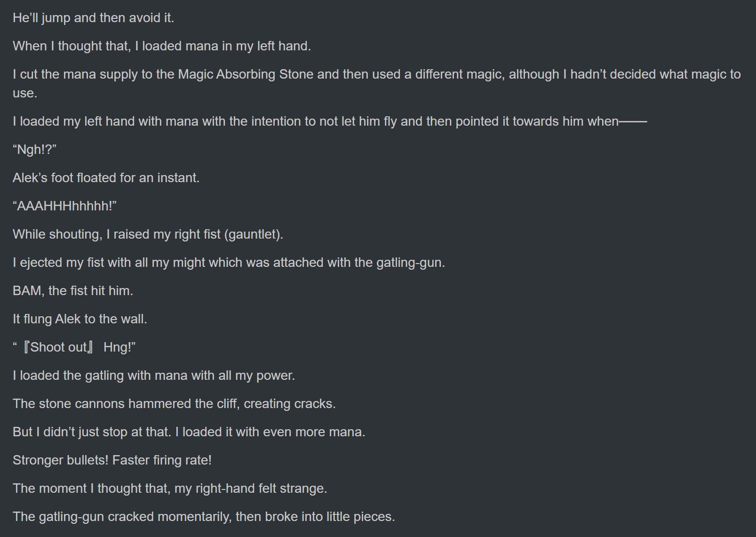Image resolution: width=756 pixels, height=537 pixels.
Task: Click the sentence about loading mana in left hand
Action: pos(162,46)
